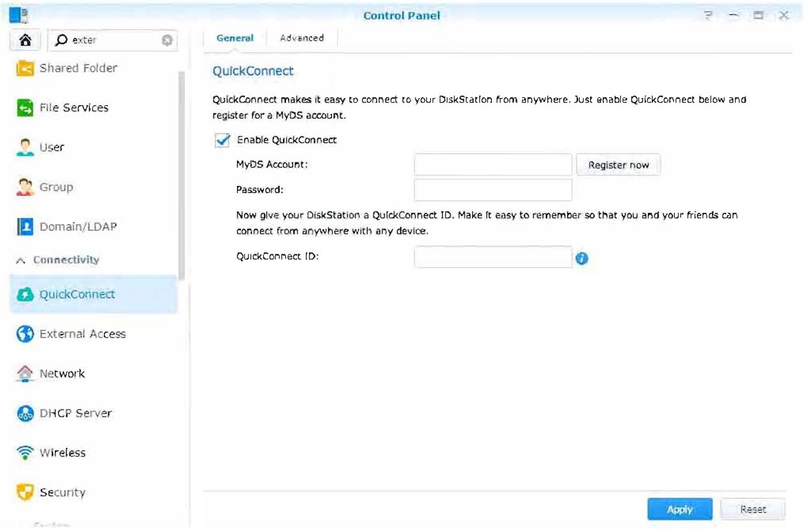The image size is (806, 532).
Task: Open DHCP Server settings
Action: click(x=94, y=413)
